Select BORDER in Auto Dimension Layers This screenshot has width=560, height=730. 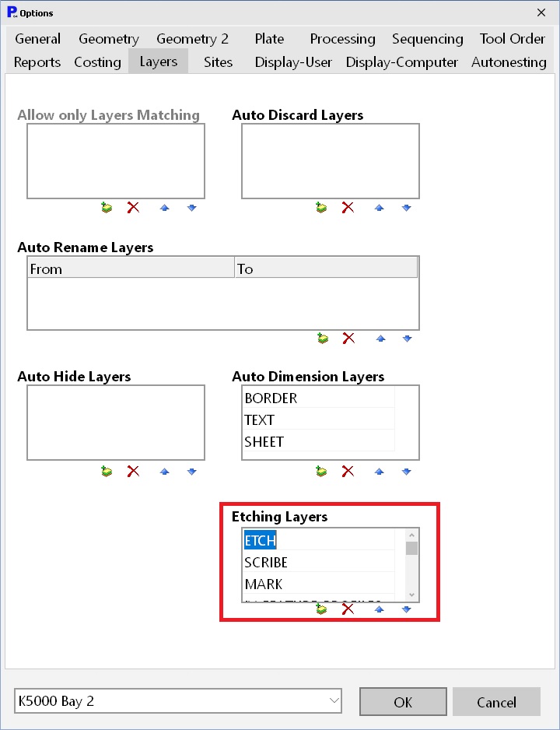pos(319,398)
